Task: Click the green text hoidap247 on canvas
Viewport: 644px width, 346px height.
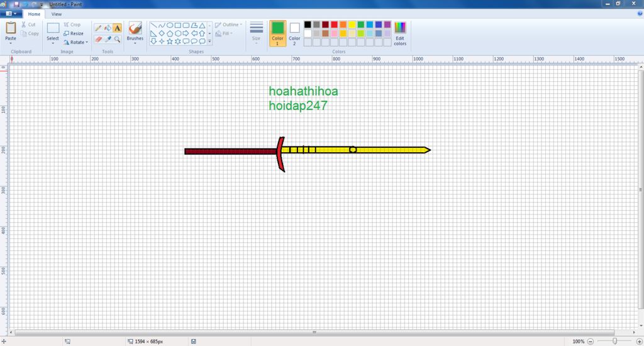Action: pyautogui.click(x=298, y=106)
